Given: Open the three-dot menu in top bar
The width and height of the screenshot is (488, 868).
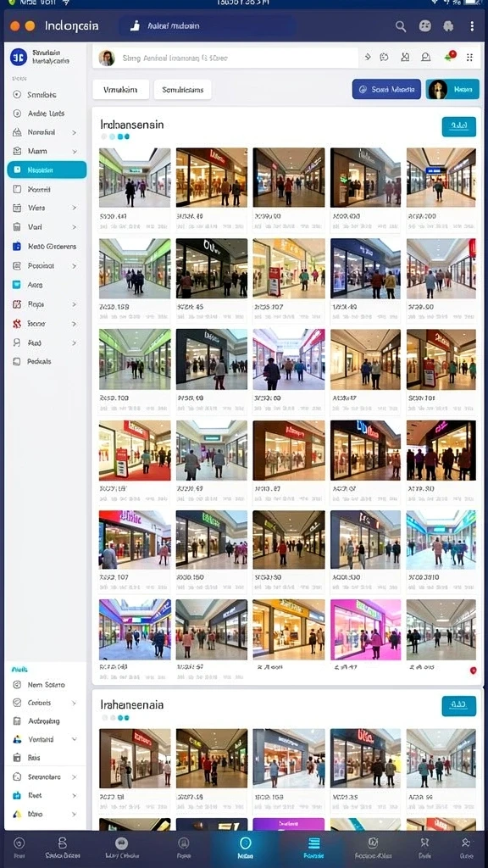Looking at the screenshot, I should (472, 26).
